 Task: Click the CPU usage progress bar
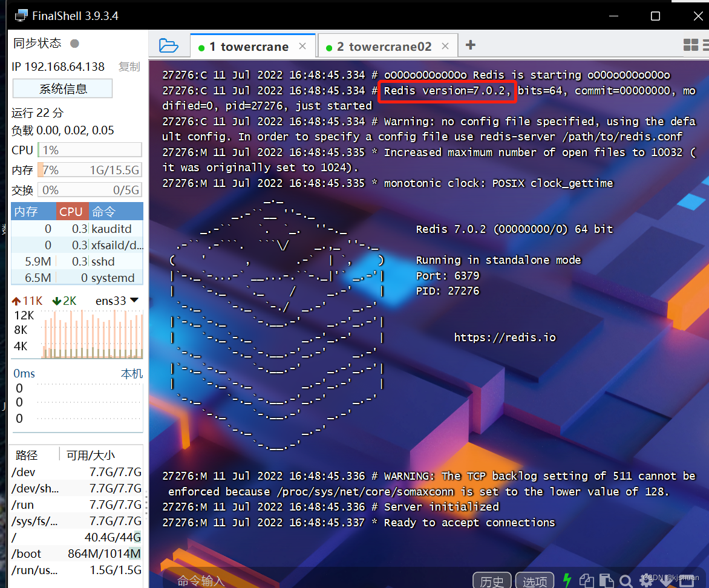pyautogui.click(x=90, y=149)
